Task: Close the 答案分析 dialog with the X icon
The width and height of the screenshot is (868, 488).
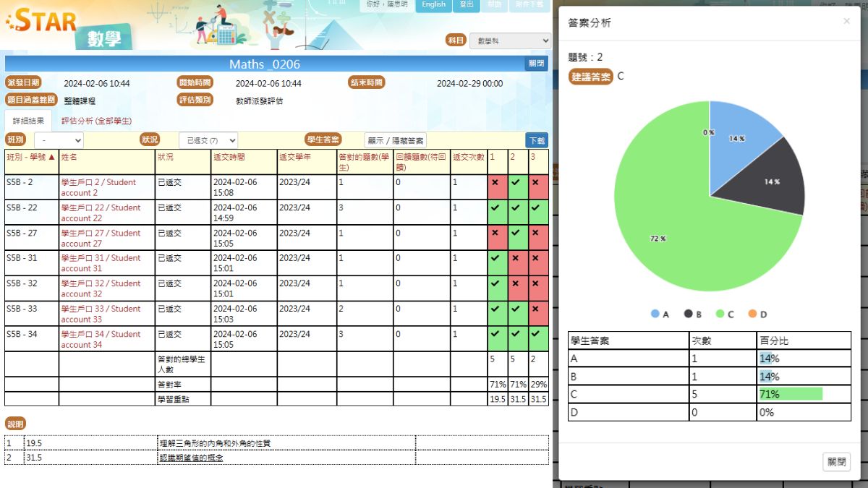Action: pos(846,22)
